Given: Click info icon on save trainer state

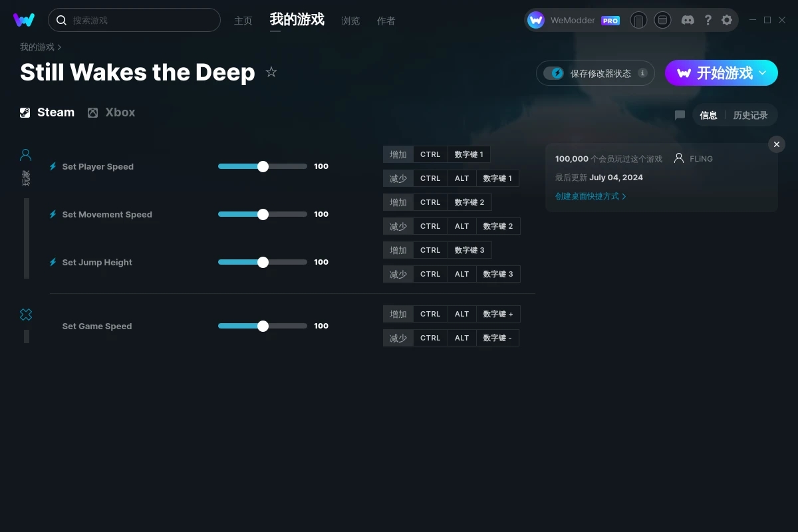Looking at the screenshot, I should tap(642, 73).
